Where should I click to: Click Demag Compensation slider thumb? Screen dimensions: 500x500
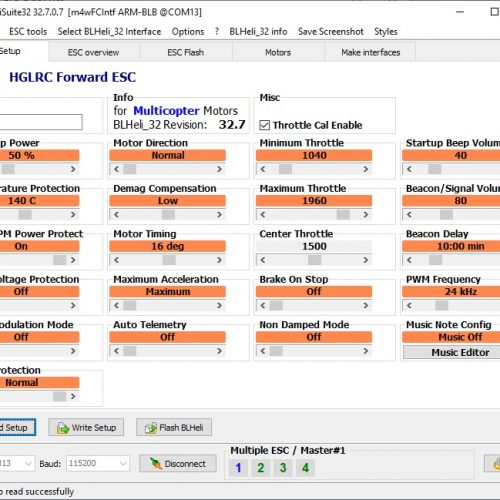pos(168,214)
